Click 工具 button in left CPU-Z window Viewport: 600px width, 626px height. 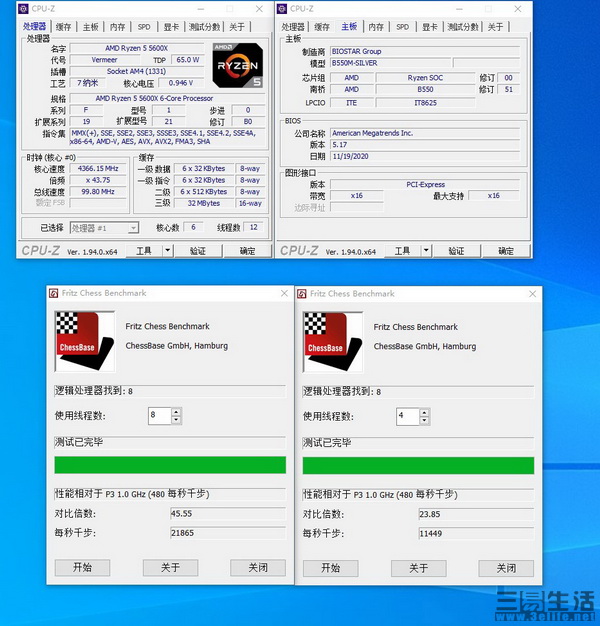click(x=144, y=251)
